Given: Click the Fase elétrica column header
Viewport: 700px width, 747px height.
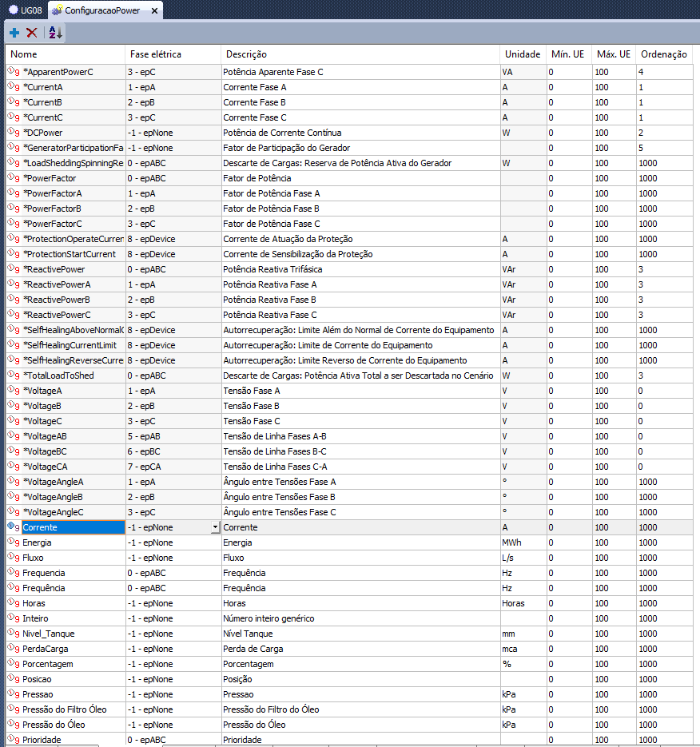Looking at the screenshot, I should click(173, 54).
